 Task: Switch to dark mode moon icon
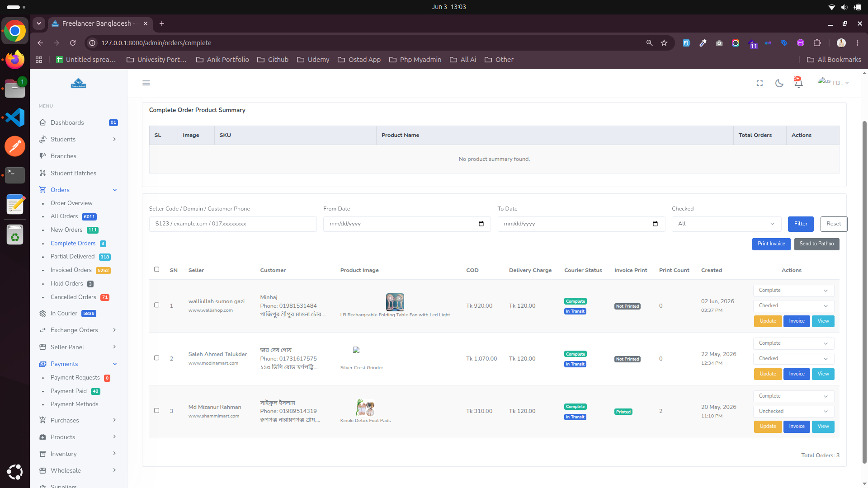[779, 83]
